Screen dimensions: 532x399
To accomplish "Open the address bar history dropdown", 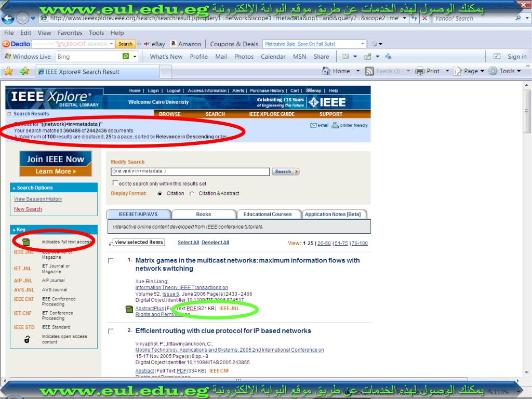I will click(404, 18).
